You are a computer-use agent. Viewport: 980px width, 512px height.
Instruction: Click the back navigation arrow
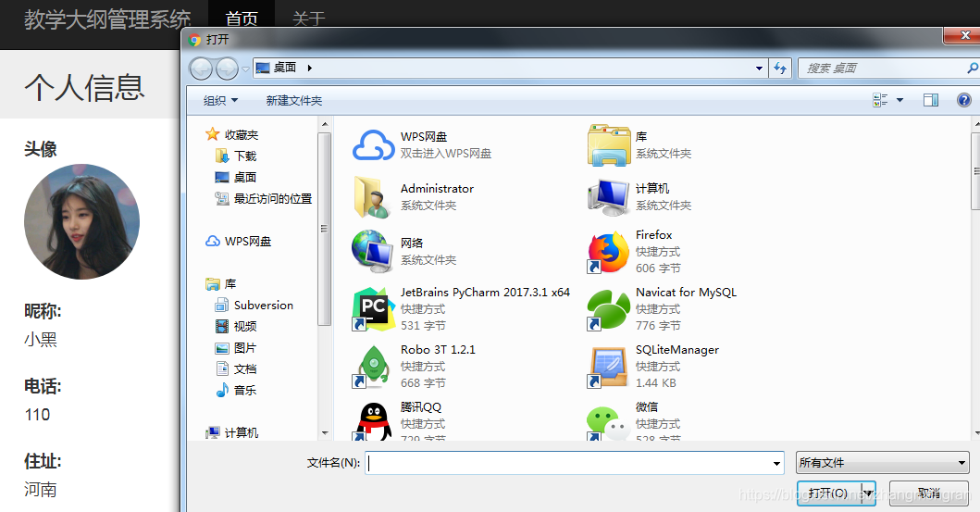coord(201,69)
